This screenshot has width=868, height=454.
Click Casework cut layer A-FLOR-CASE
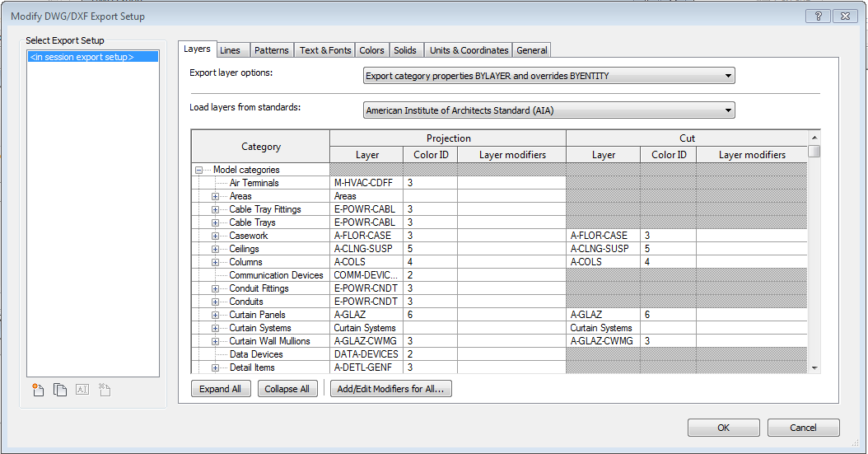603,236
